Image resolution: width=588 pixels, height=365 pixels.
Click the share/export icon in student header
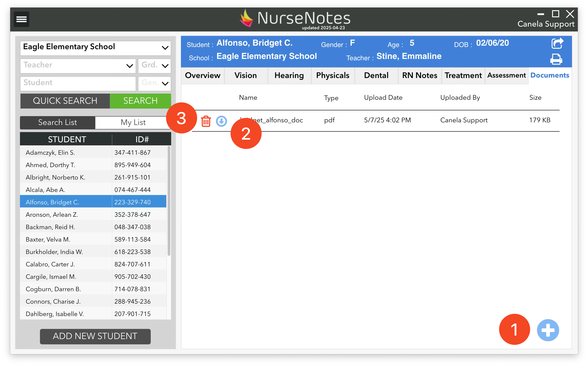pos(557,43)
